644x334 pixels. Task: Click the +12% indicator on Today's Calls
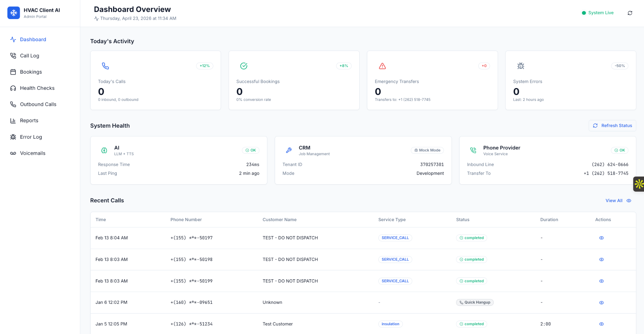point(205,66)
